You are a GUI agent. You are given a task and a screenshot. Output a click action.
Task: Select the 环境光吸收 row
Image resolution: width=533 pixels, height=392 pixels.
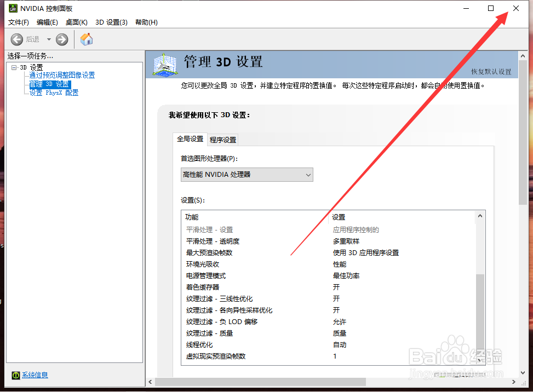329,264
